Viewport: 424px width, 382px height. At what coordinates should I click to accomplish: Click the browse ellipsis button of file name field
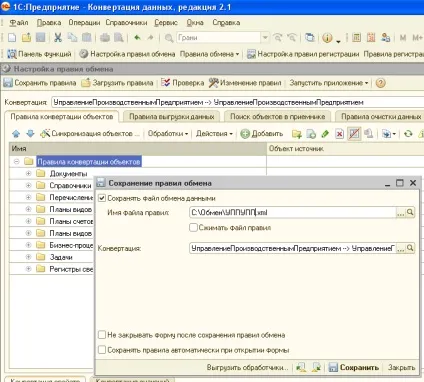[x=401, y=212]
